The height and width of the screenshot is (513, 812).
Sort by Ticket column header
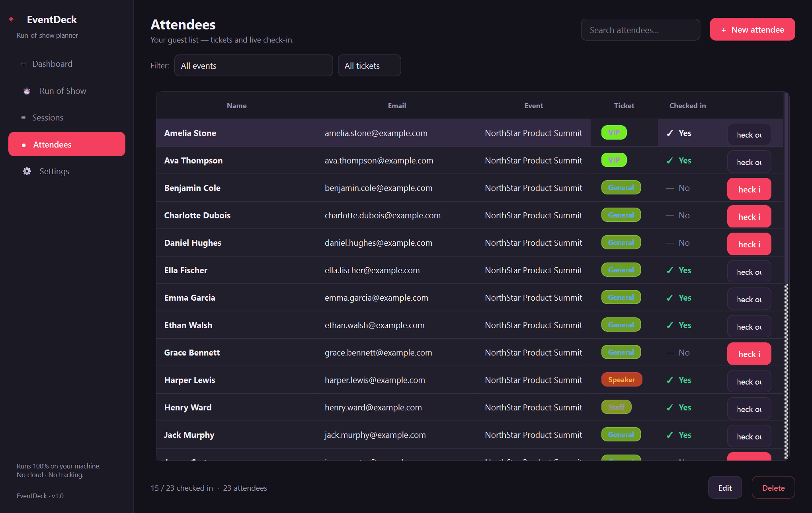(624, 105)
